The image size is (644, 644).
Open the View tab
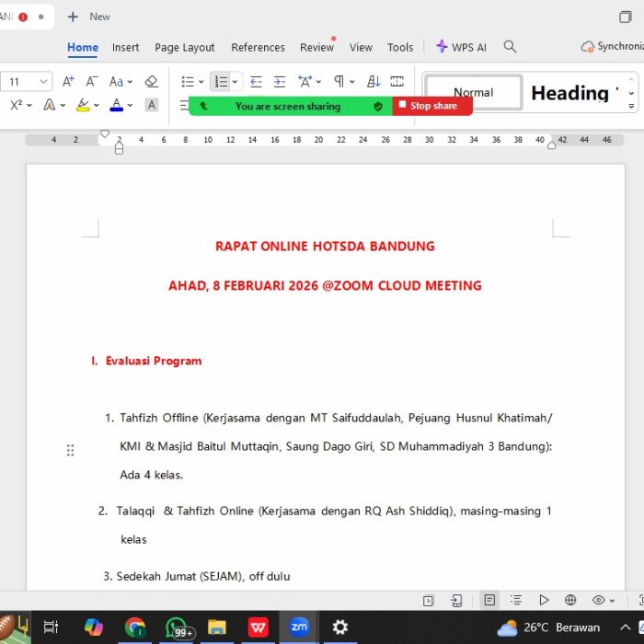coord(361,47)
